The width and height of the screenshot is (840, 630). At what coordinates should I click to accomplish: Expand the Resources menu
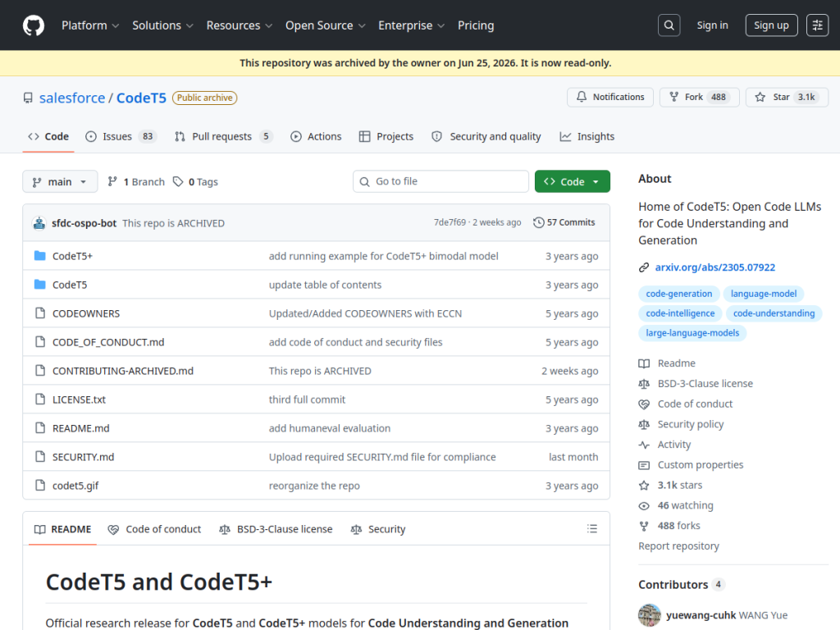pos(239,25)
